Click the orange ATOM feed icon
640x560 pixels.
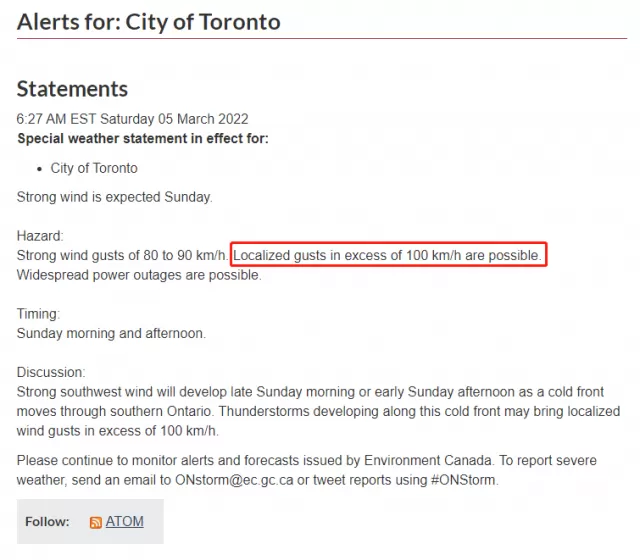click(x=96, y=522)
